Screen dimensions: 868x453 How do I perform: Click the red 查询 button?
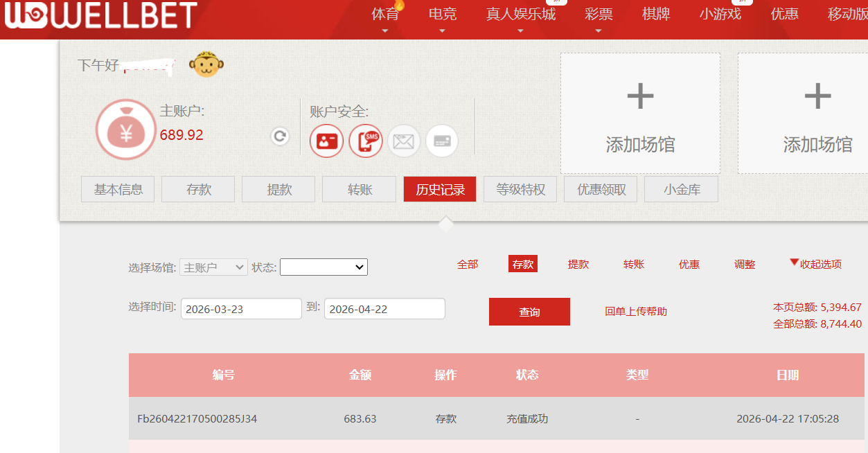point(529,312)
